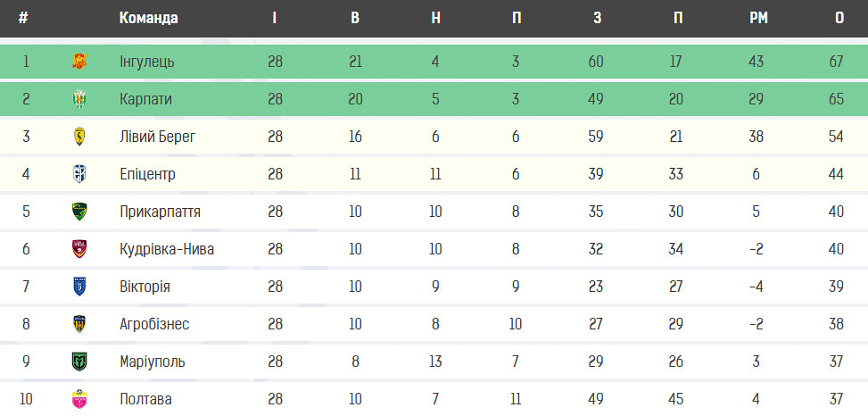Click the Полтава pink club emblem
This screenshot has height=416, width=868.
(x=79, y=399)
